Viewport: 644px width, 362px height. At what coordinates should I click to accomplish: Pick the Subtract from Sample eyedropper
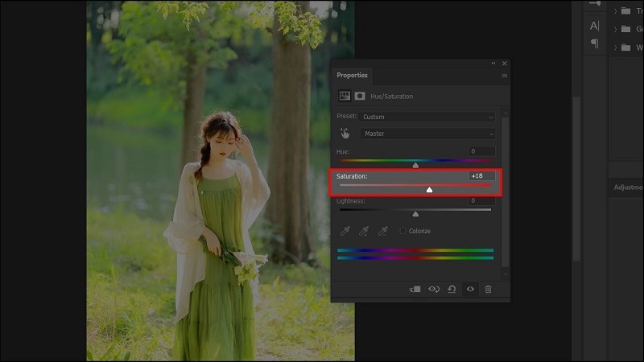coord(383,231)
